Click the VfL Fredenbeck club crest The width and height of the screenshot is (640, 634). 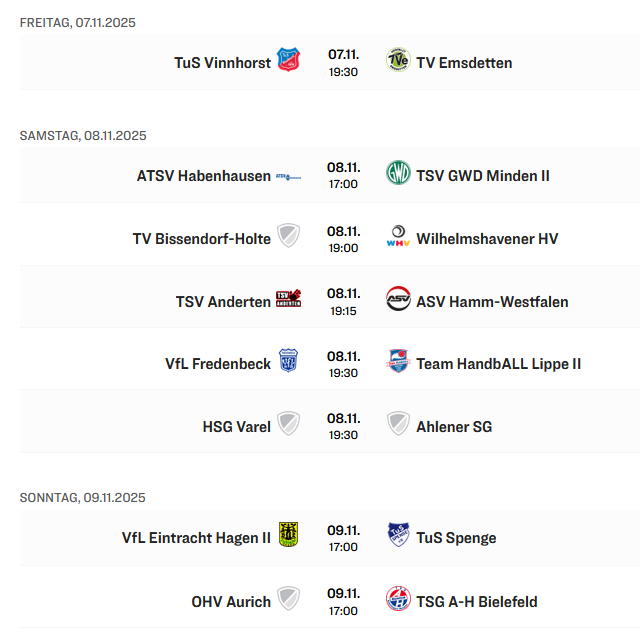click(288, 362)
